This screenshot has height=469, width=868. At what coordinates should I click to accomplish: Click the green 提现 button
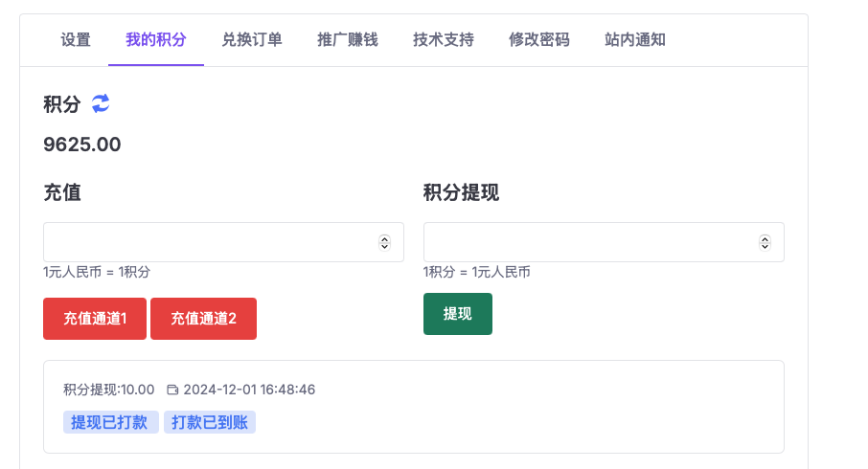458,314
